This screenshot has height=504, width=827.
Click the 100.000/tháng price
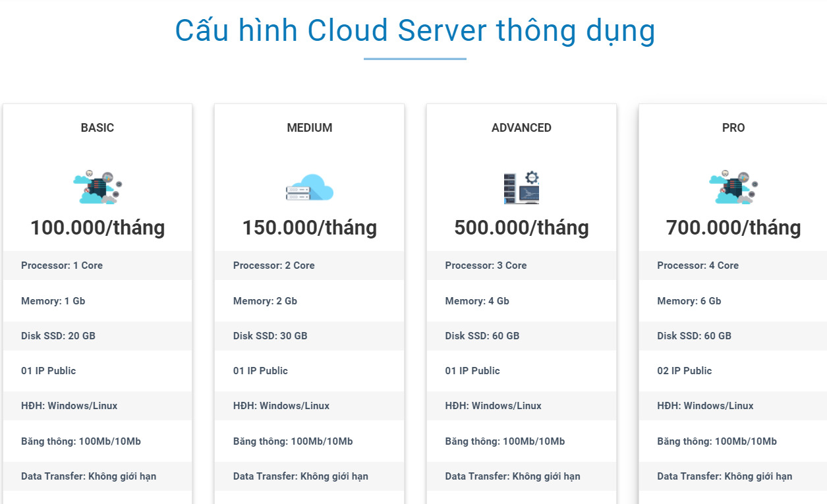(98, 228)
